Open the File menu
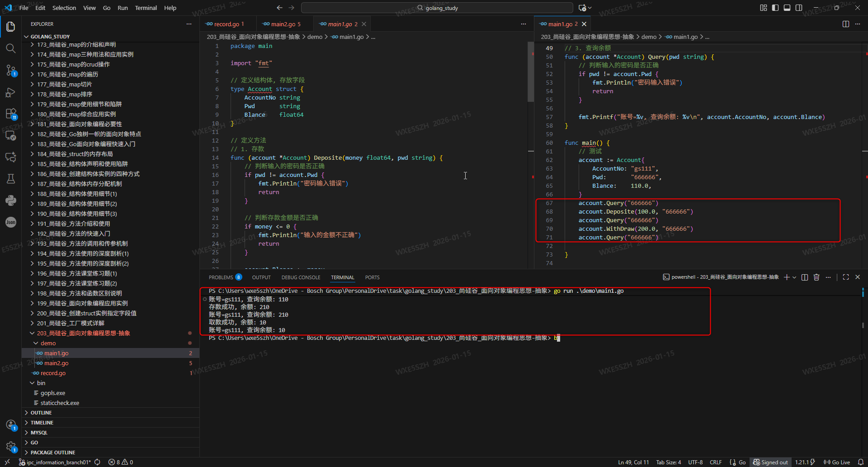The image size is (868, 467). (x=24, y=8)
